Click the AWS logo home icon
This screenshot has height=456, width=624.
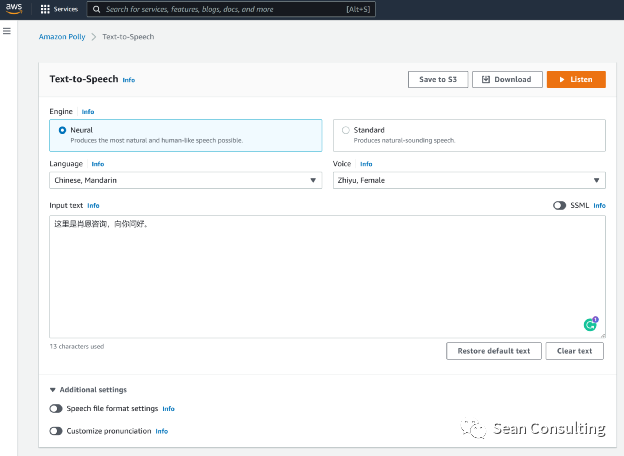coord(14,9)
